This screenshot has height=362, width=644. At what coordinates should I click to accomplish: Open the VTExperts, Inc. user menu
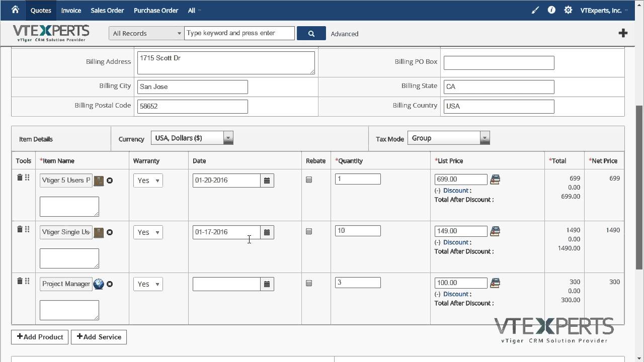point(604,10)
